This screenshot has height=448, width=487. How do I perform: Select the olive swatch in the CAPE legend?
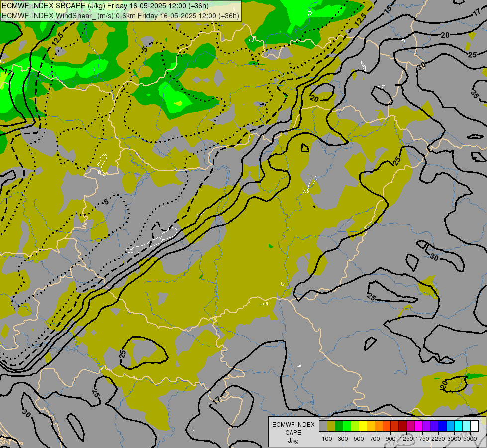tap(331, 426)
